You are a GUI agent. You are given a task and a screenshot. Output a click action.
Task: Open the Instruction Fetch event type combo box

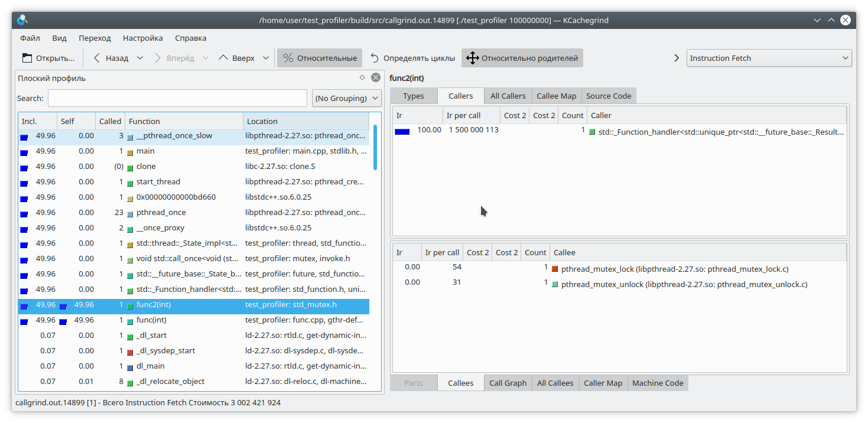point(769,58)
